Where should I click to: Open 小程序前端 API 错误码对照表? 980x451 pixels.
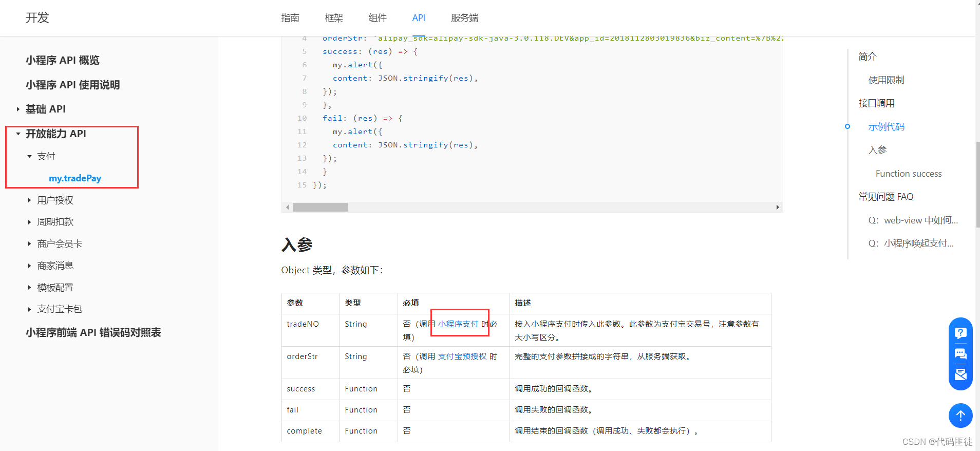tap(93, 332)
